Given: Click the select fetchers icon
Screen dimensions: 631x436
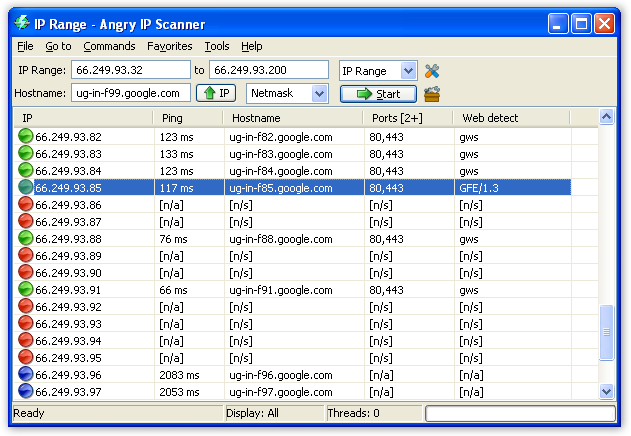Looking at the screenshot, I should [x=432, y=94].
